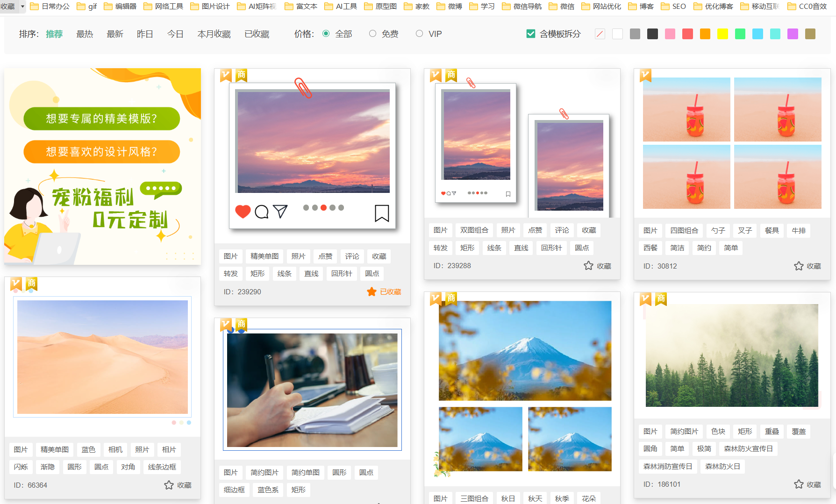Select the no-color slash icon in color filters
Screen dimensions: 836x504
(600, 34)
